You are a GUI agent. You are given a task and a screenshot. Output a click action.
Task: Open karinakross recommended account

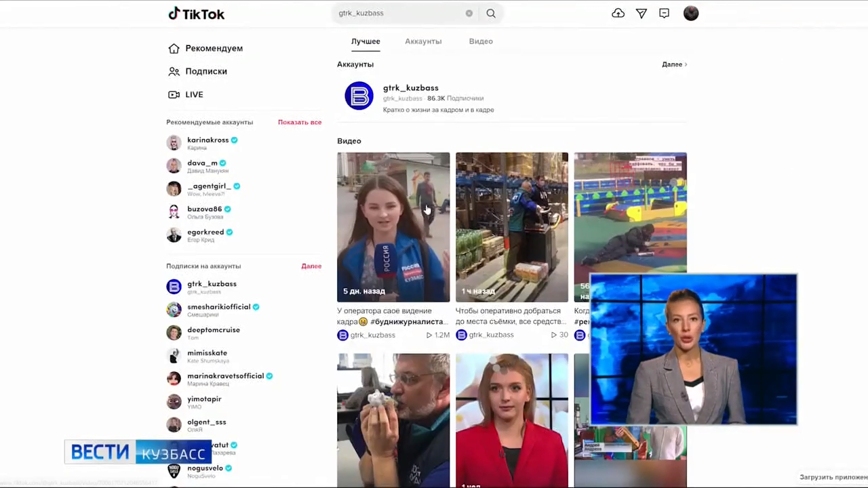[208, 140]
